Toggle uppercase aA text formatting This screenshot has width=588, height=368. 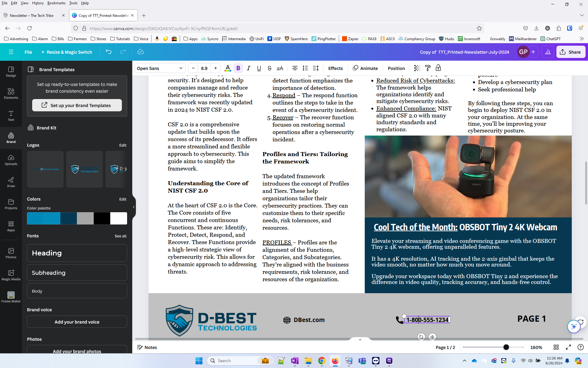click(280, 68)
